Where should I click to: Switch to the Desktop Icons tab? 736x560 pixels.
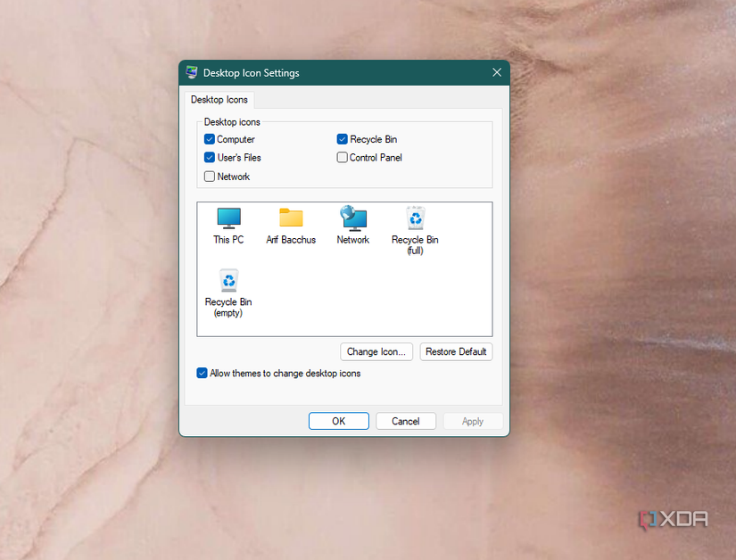[219, 99]
